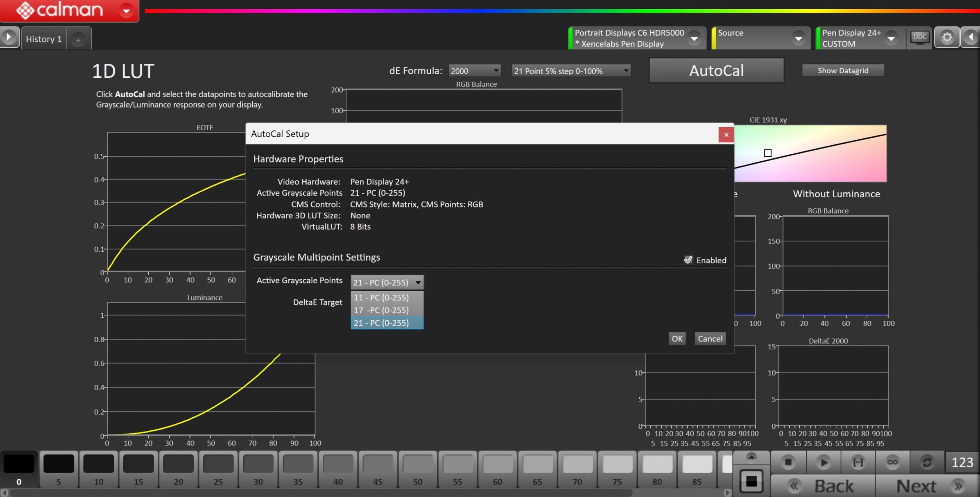Select the 50 percent gray patch
Image resolution: width=980 pixels, height=497 pixels.
click(418, 470)
